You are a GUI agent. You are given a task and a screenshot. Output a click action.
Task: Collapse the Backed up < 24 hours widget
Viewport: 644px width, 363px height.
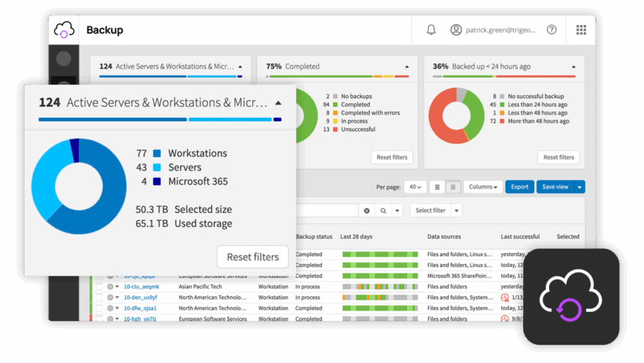point(574,67)
